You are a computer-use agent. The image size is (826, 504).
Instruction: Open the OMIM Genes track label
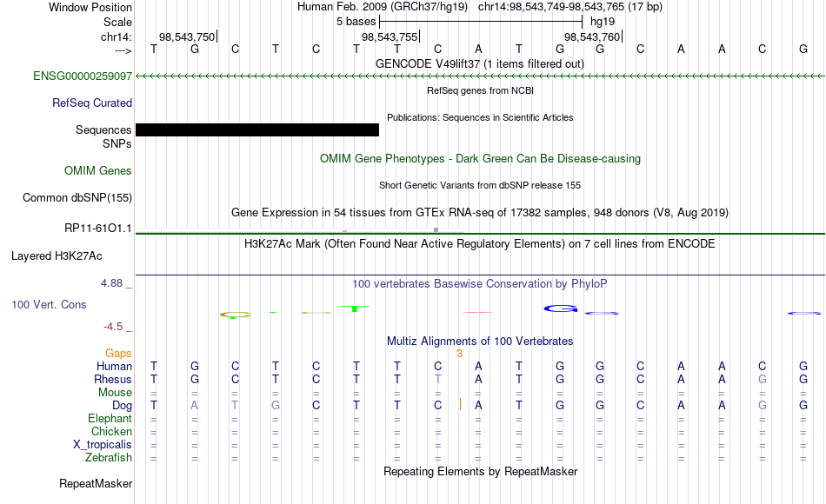98,170
